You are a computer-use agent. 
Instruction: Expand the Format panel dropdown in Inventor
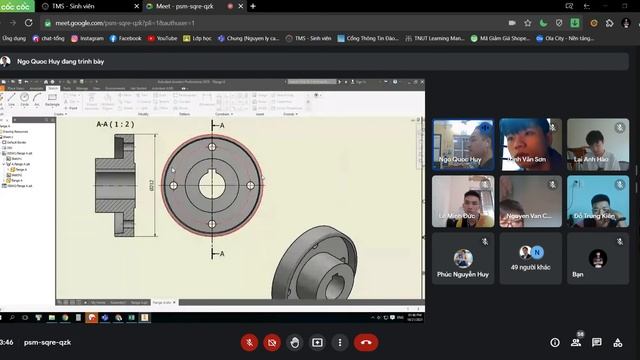[x=290, y=114]
